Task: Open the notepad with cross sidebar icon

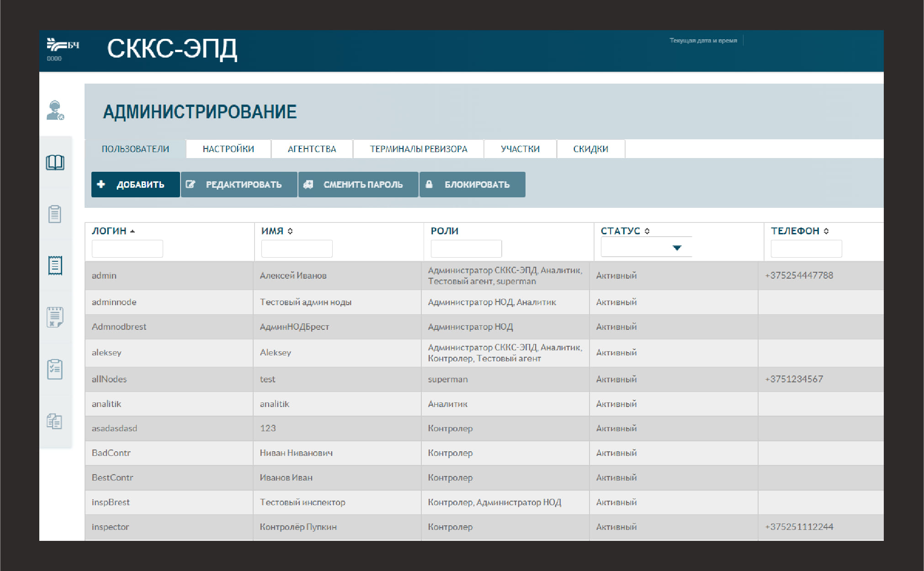Action: click(55, 317)
